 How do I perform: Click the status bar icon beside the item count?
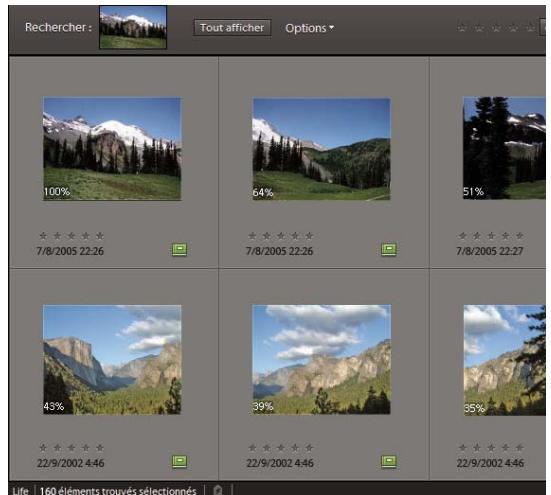point(218,490)
